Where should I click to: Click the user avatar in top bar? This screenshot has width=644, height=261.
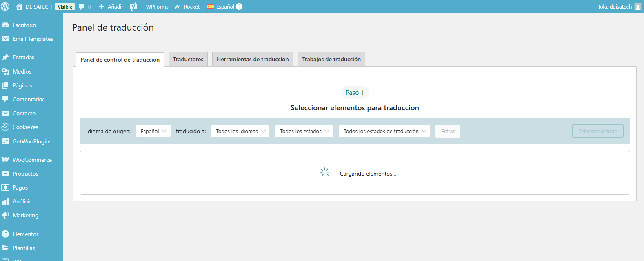(x=638, y=7)
